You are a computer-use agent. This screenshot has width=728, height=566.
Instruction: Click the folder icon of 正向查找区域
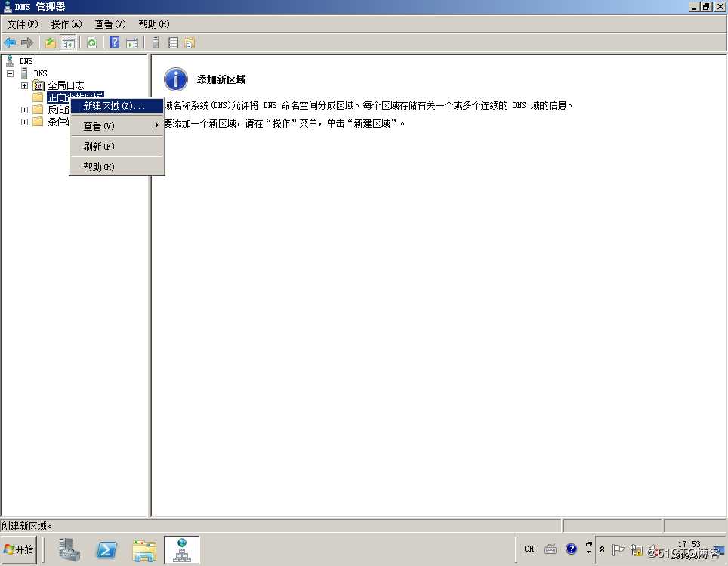[39, 97]
